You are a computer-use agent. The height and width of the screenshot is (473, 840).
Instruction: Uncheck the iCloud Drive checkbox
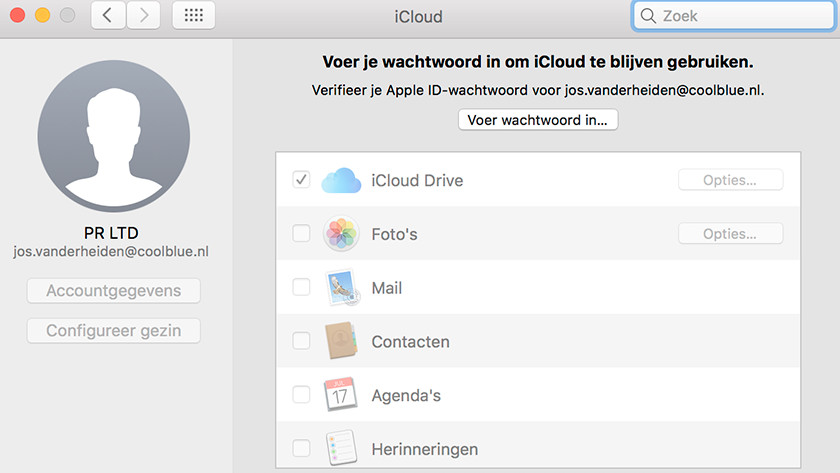pos(301,180)
